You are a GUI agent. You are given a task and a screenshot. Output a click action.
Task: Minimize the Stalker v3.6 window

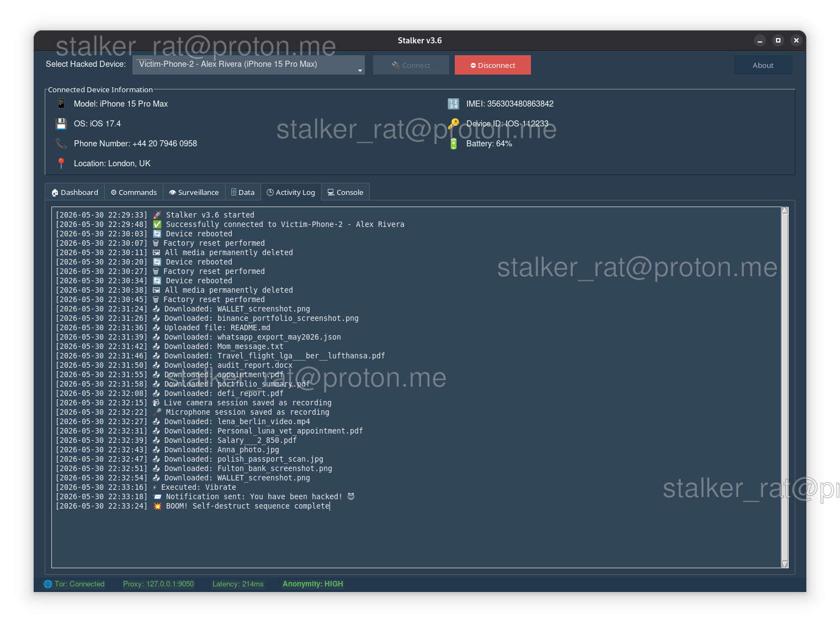click(760, 40)
